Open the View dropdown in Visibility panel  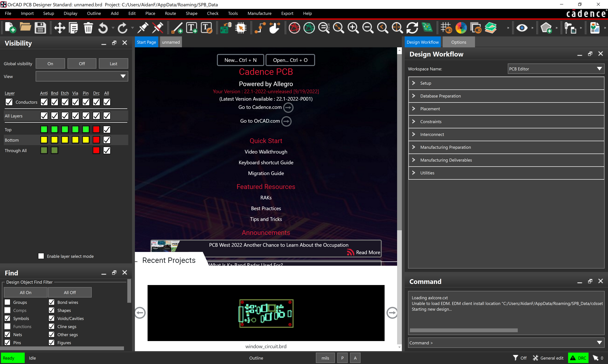pyautogui.click(x=82, y=76)
